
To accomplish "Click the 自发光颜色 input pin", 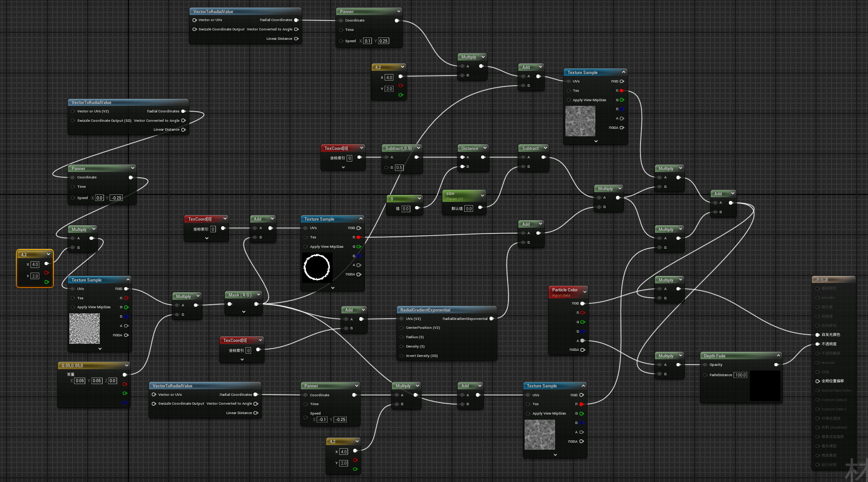I will 817,334.
